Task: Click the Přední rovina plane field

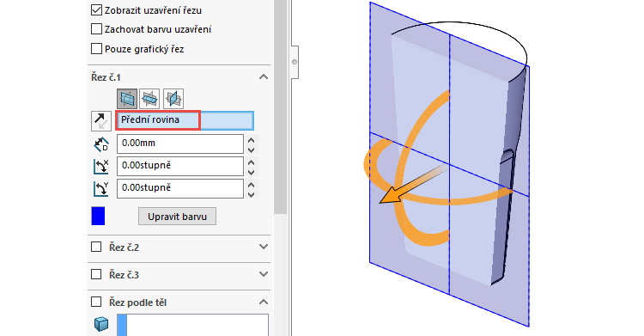Action: coord(185,120)
